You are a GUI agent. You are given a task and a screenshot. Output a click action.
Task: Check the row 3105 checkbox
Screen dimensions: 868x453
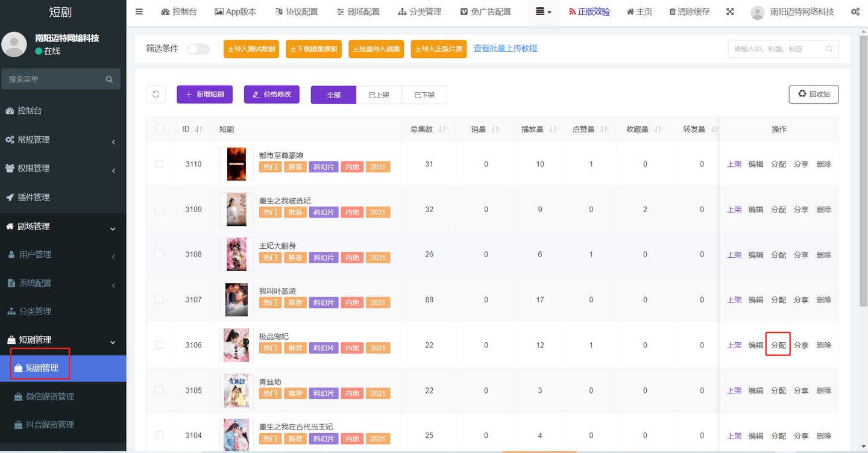point(159,390)
